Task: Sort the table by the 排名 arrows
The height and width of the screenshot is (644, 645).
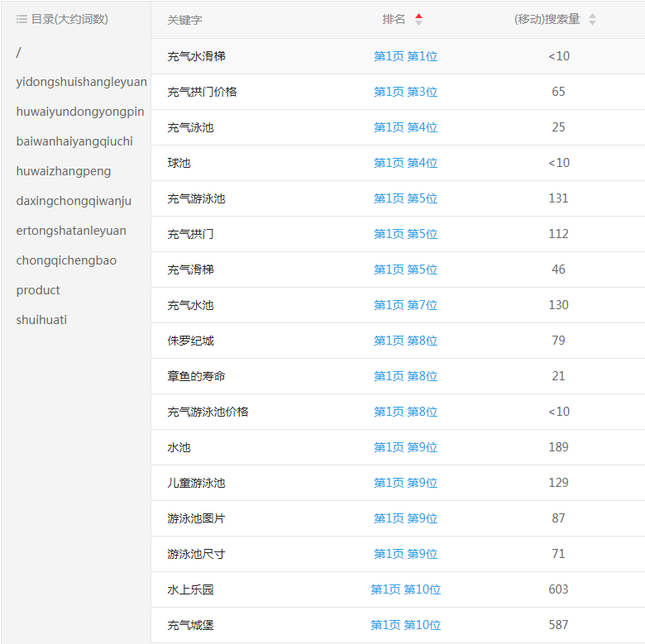Action: click(418, 20)
